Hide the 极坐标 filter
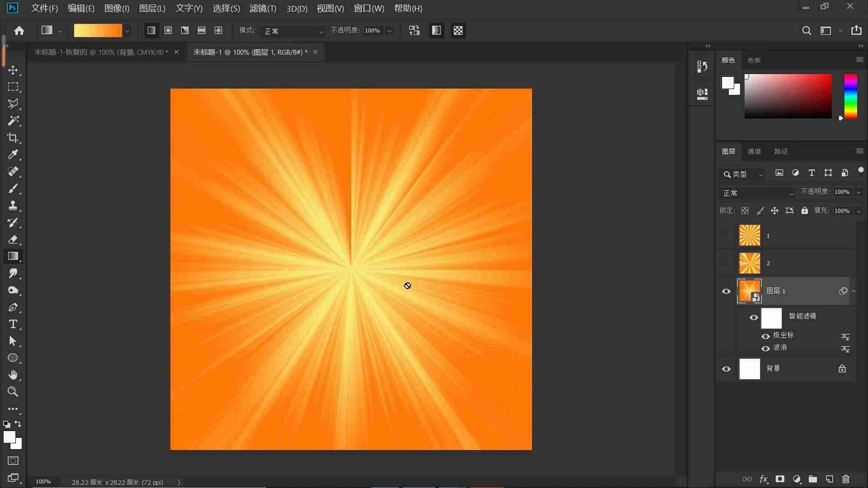Screen dimensions: 868x488 [x=765, y=336]
